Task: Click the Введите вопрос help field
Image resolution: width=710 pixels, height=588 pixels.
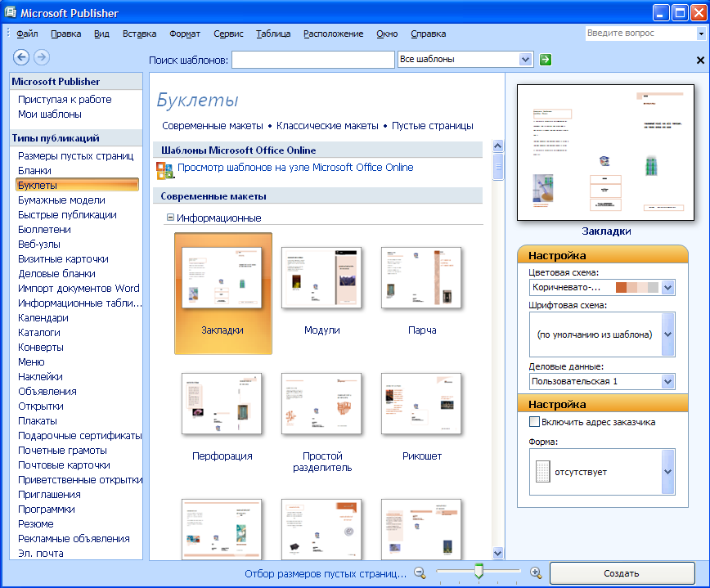Action: [640, 33]
